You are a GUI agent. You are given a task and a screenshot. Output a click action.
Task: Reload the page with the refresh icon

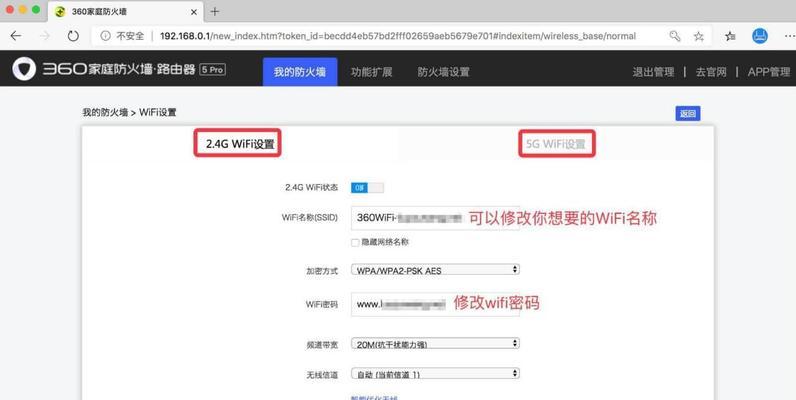coord(73,36)
